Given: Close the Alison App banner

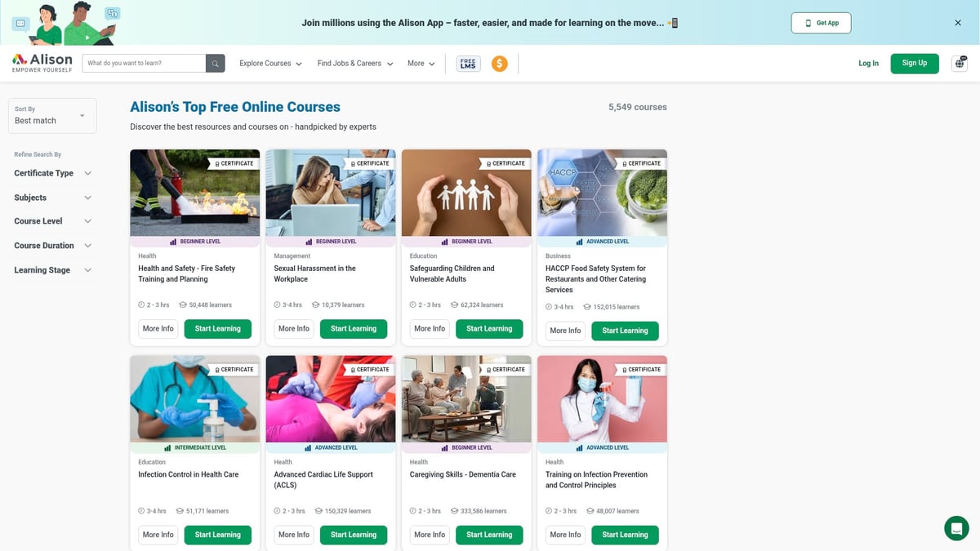Looking at the screenshot, I should (958, 23).
